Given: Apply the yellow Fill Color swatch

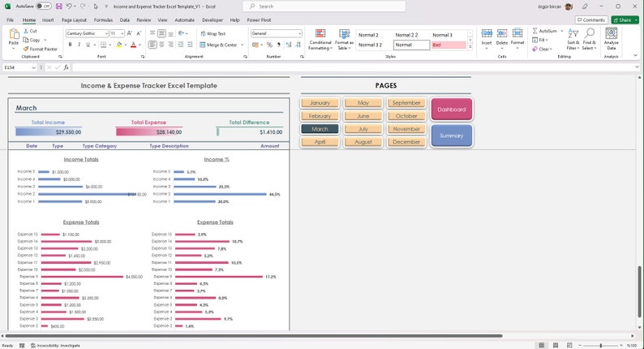Looking at the screenshot, I should [x=119, y=45].
